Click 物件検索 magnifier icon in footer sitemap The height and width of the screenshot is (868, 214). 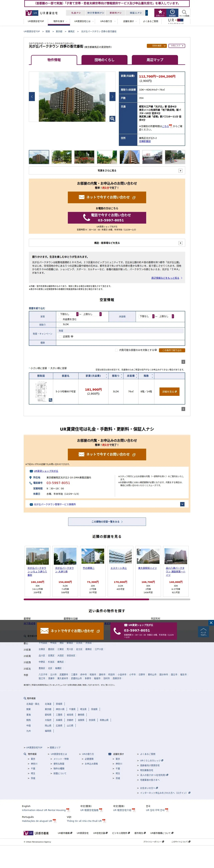click(25, 754)
